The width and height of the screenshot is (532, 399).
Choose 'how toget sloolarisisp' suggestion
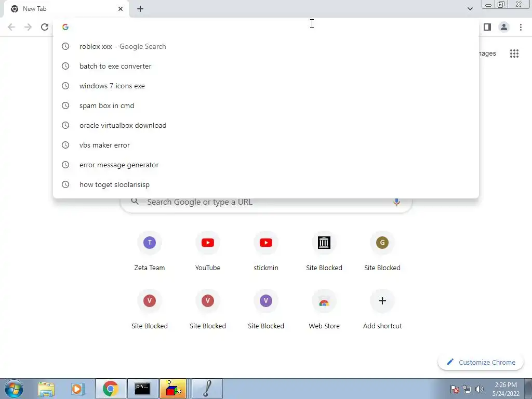point(265,184)
